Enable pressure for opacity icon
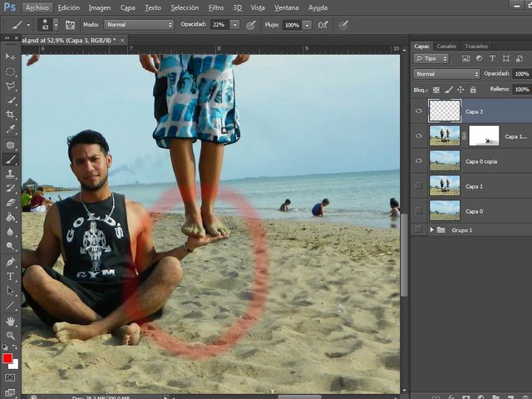Viewport: 532px width, 399px height. (251, 25)
